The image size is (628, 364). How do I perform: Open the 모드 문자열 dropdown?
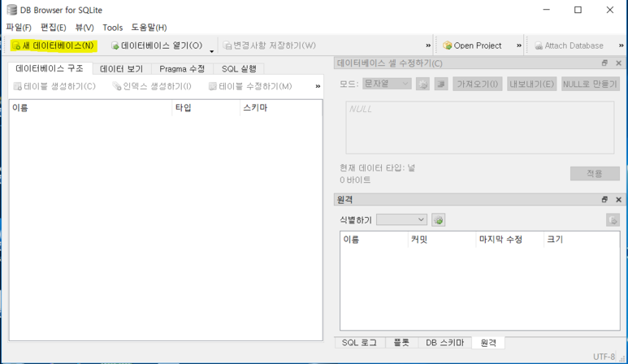tap(387, 84)
